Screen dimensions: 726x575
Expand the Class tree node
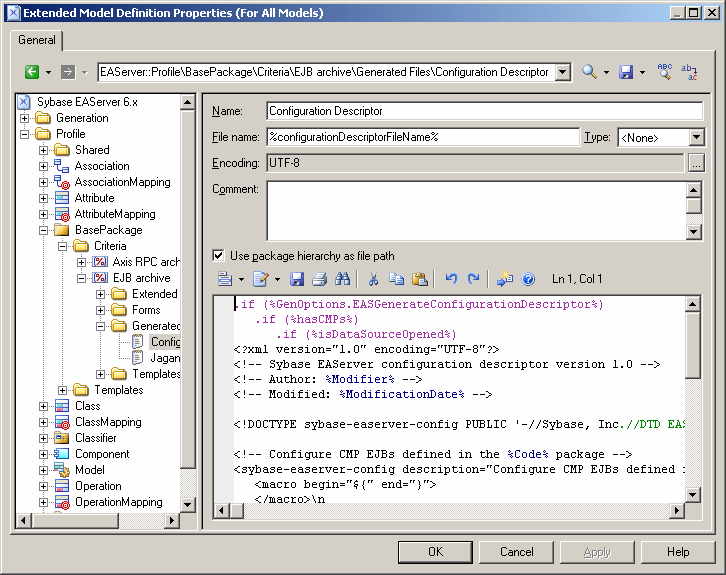coord(44,406)
